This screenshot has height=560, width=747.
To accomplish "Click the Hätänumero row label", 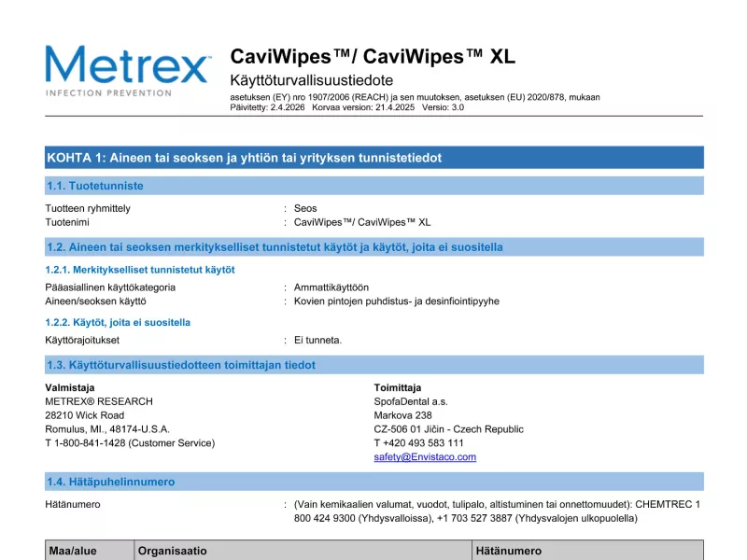I will point(73,504).
